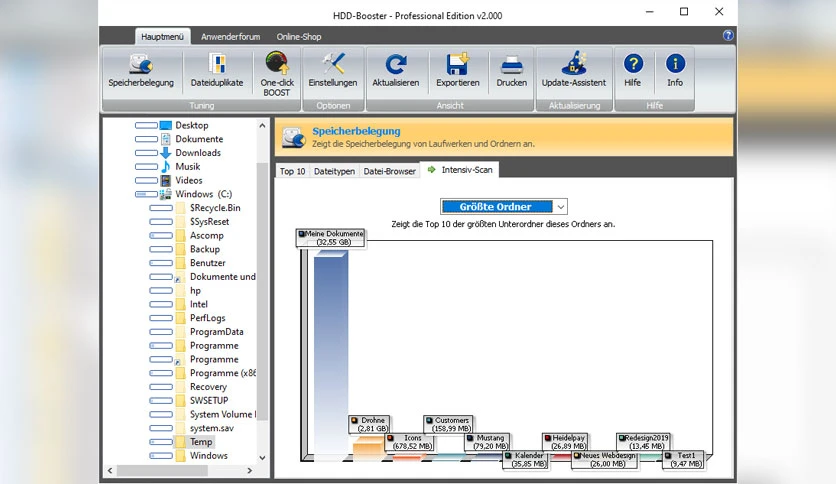Click the usage bar beside Windows (C:)
The width and height of the screenshot is (836, 484).
click(x=146, y=194)
